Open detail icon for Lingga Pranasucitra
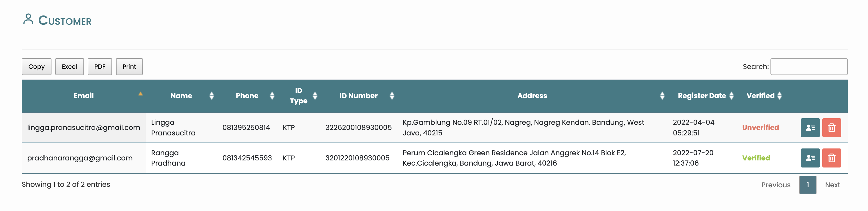This screenshot has height=211, width=868. 810,128
